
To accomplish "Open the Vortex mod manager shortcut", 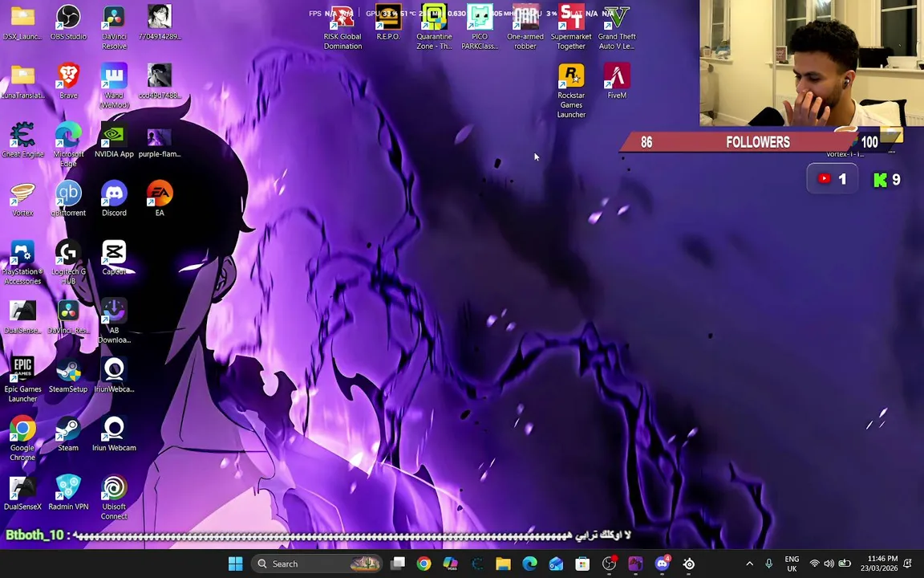I will 22,199.
